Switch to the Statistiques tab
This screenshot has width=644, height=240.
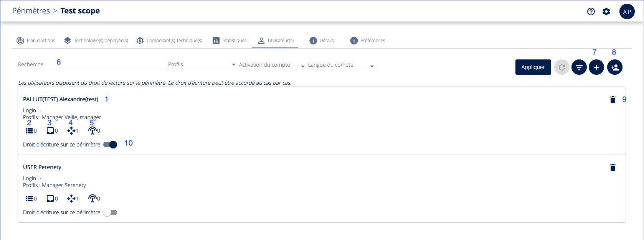[230, 41]
